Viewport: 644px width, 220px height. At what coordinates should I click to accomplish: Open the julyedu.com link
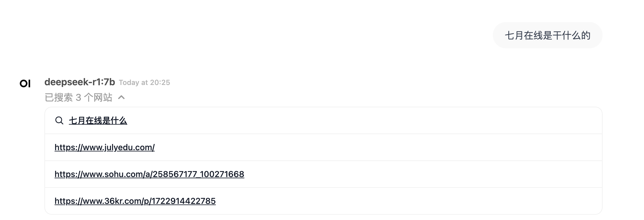(105, 147)
